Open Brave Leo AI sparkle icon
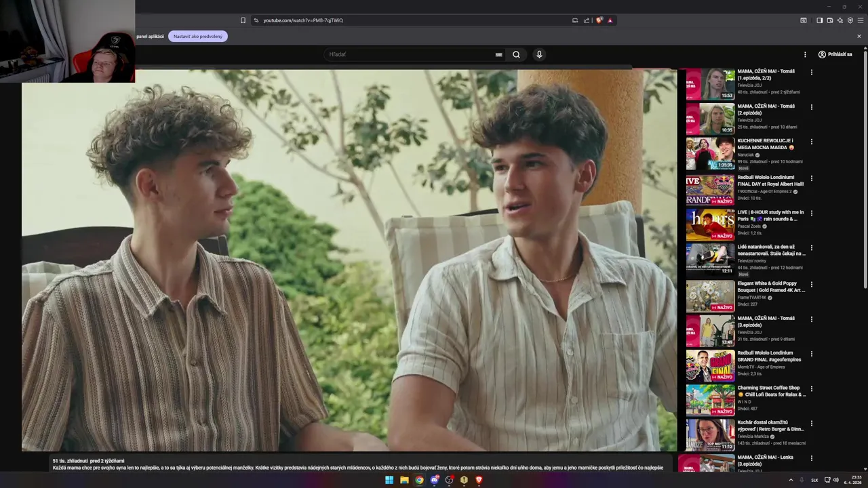Viewport: 868px width, 488px height. pyautogui.click(x=840, y=20)
